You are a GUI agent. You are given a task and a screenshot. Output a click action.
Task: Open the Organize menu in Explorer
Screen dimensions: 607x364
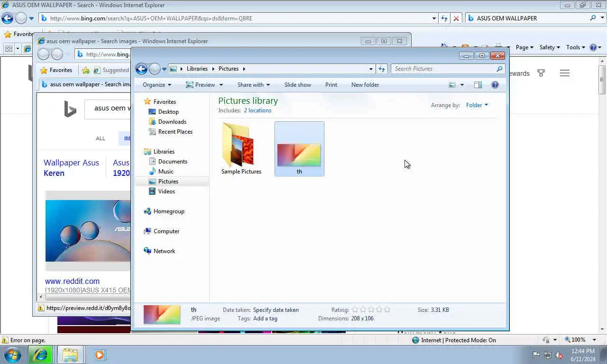[x=157, y=85]
